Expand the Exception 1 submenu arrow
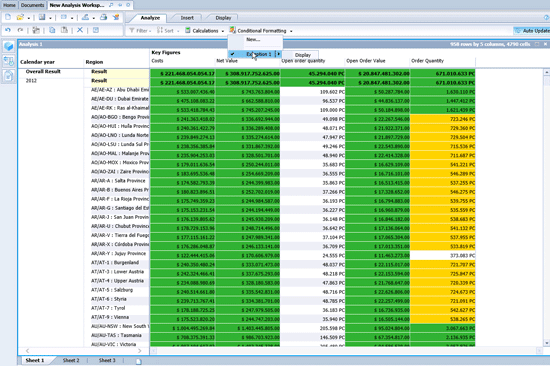This screenshot has height=366, width=550. (x=279, y=54)
